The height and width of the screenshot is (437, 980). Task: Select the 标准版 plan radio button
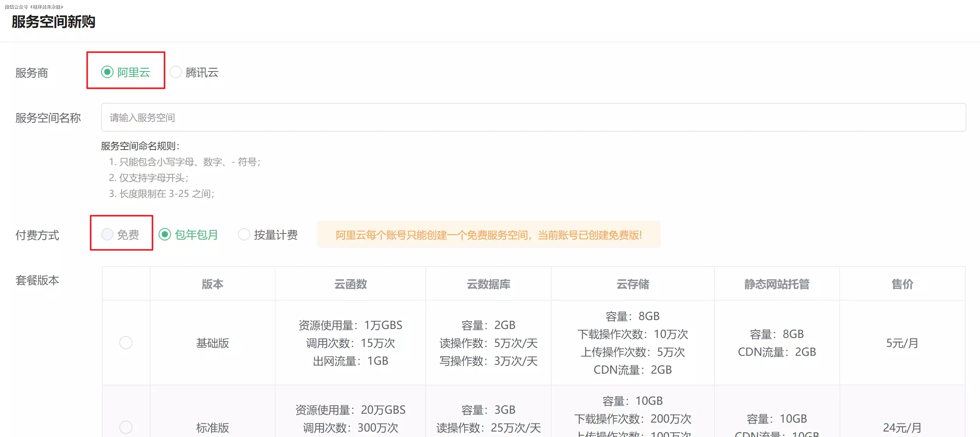126,427
